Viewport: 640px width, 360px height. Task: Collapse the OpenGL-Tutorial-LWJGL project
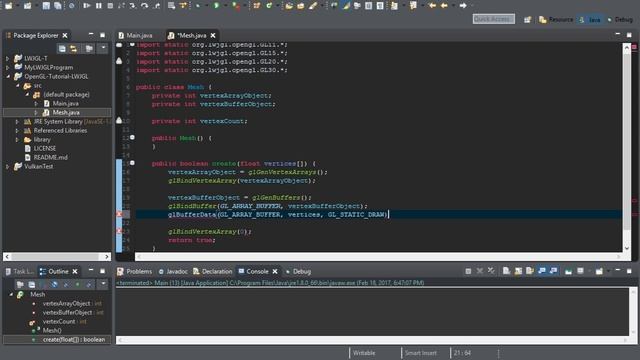pyautogui.click(x=8, y=76)
